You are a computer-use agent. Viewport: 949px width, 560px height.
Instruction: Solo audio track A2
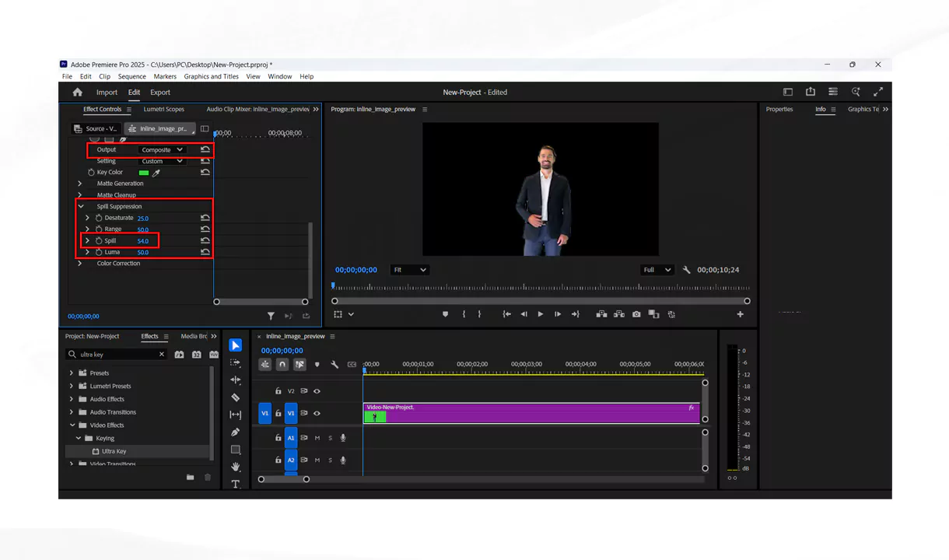[x=330, y=460]
